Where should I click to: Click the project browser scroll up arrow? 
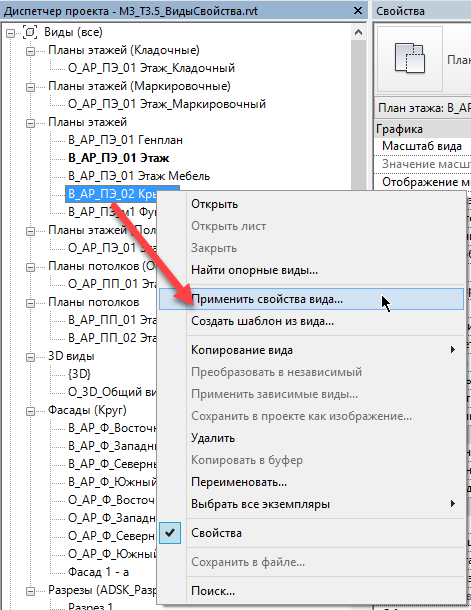358,32
